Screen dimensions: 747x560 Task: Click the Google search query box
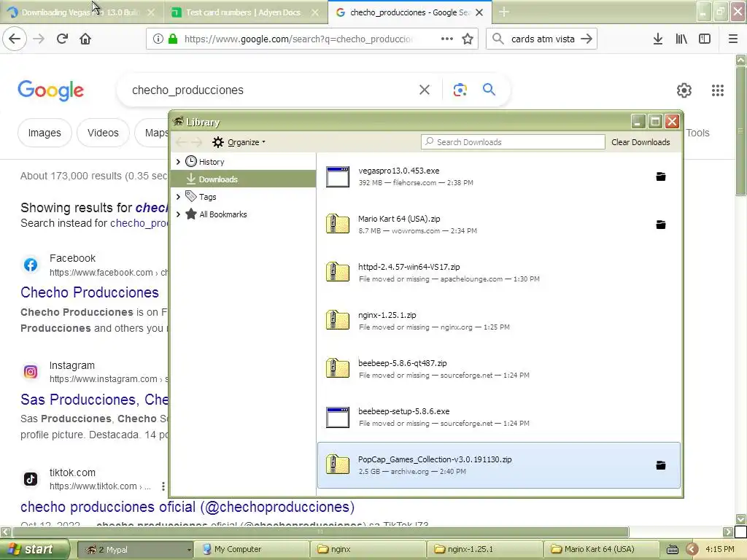tap(271, 90)
